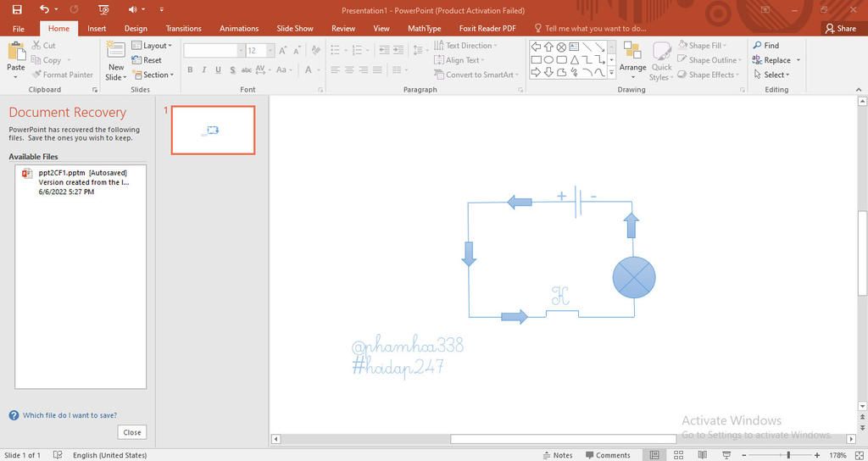Click the Arrange icon
Screen dimensions: 868x461
click(x=632, y=52)
